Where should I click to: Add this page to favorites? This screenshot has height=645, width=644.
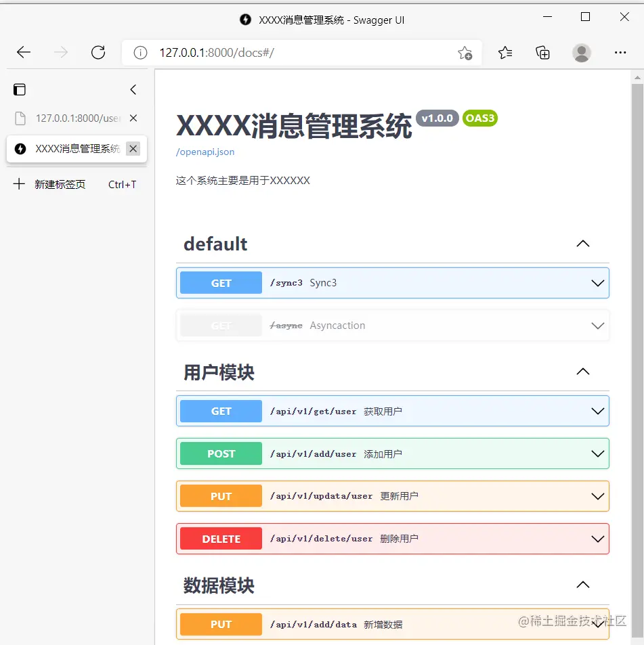tap(465, 53)
